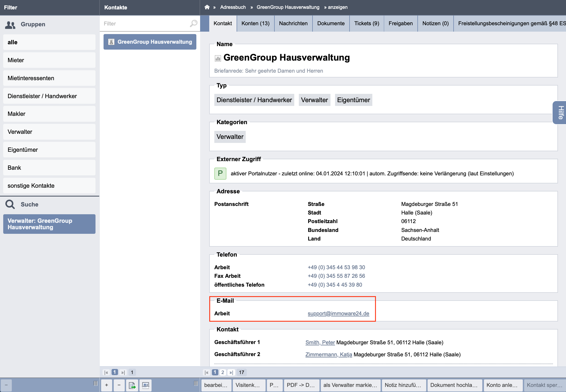Screen dimensions: 566x392
Task: Click the Verwalter tag in the Kategorien section
Action: (230, 137)
